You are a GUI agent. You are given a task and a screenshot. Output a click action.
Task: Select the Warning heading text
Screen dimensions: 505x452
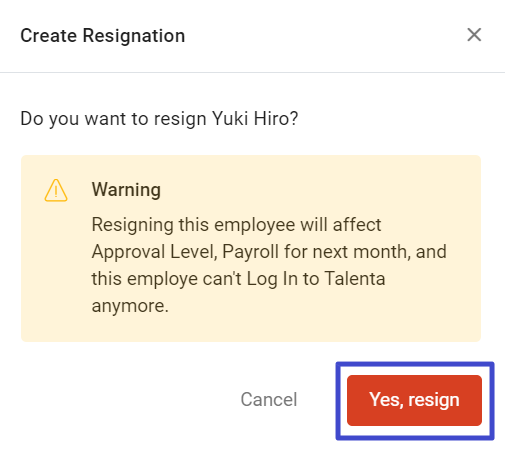click(126, 190)
